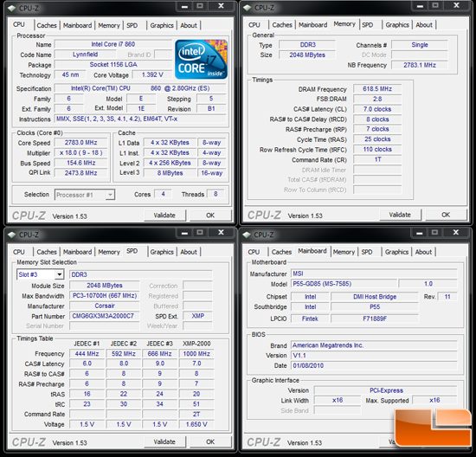
Task: Click the Level 3 cache 8 MBytes value
Action: (x=170, y=173)
